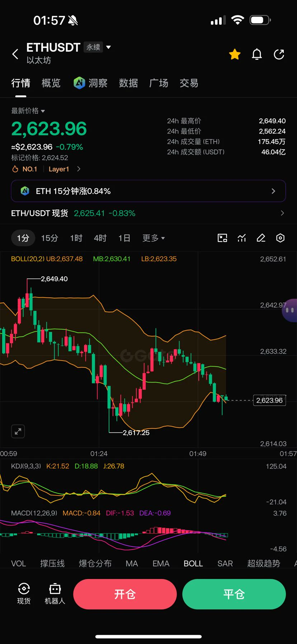Switch to the 概览 tab
This screenshot has height=644, width=297.
click(x=51, y=83)
